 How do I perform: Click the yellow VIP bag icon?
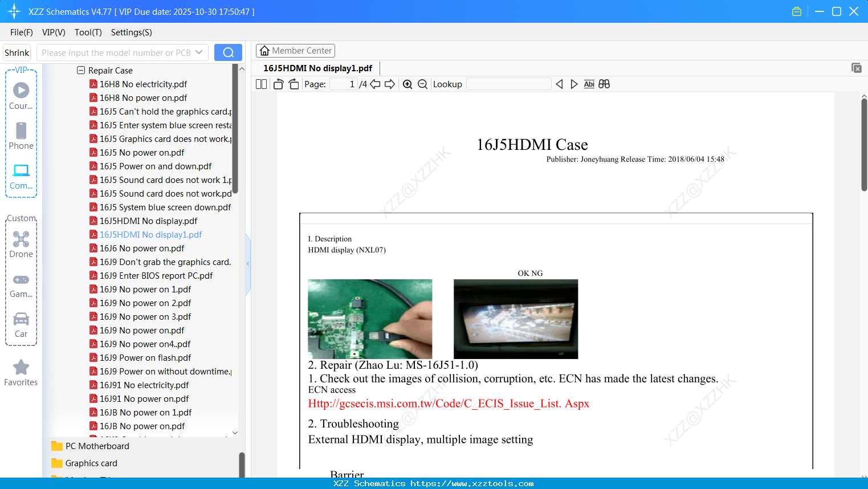coord(797,11)
